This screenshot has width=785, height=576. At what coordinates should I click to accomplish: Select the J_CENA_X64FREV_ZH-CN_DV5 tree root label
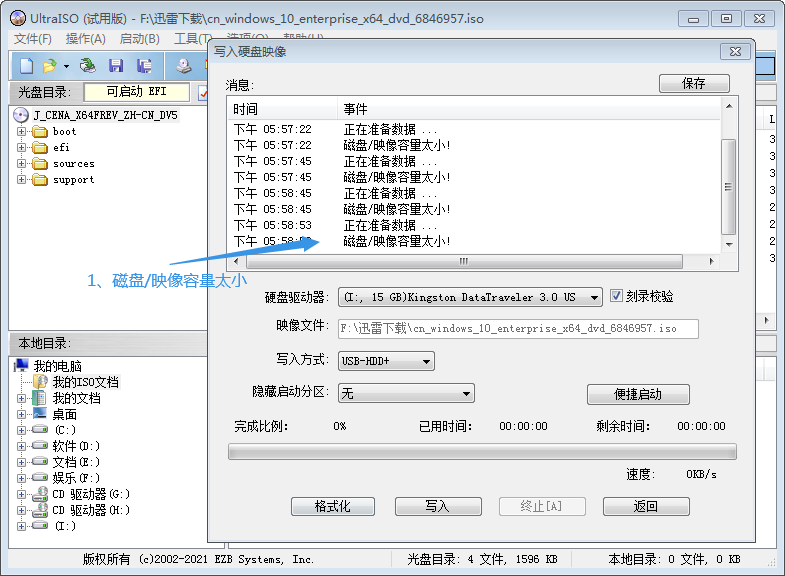point(105,115)
